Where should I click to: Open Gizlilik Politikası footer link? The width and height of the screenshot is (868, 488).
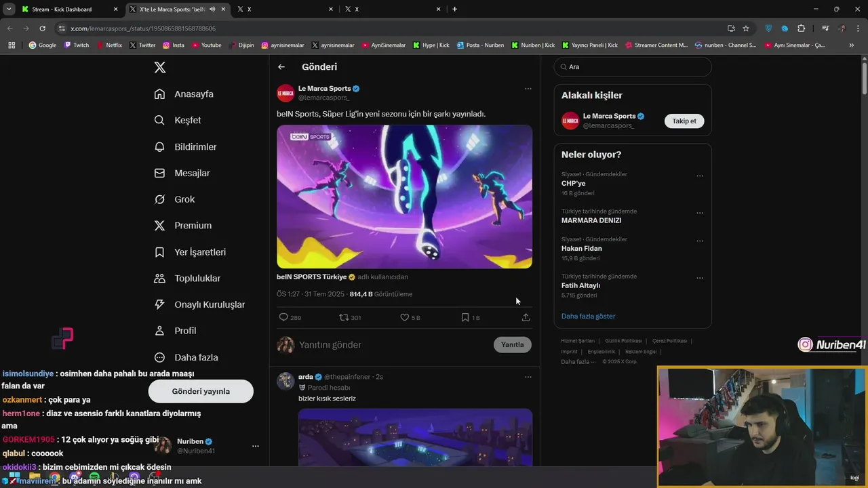[x=623, y=341]
